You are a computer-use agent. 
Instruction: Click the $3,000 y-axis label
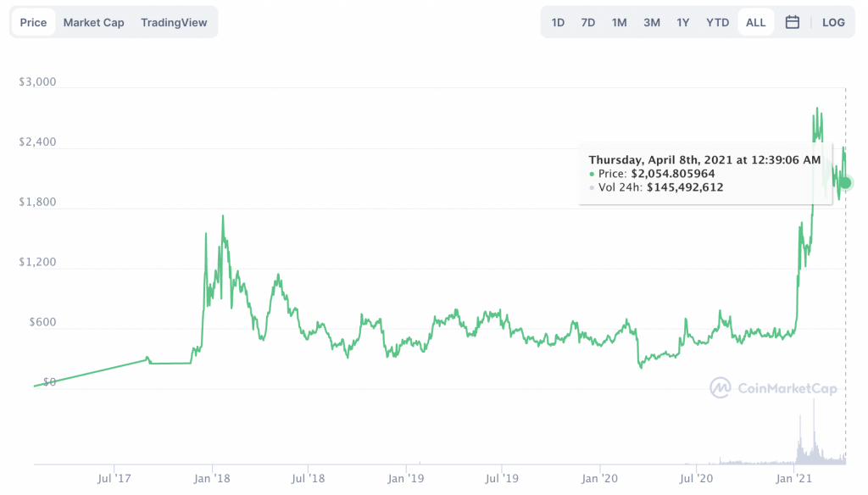click(x=37, y=82)
